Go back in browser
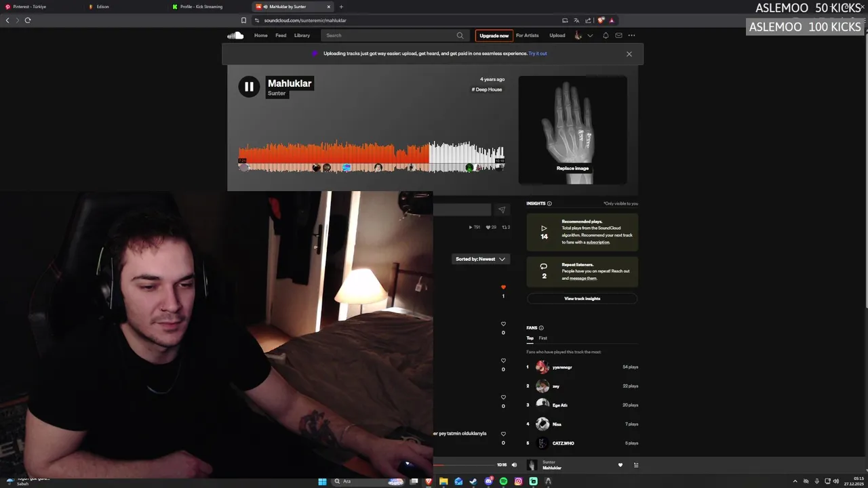Image resolution: width=868 pixels, height=488 pixels. (7, 20)
